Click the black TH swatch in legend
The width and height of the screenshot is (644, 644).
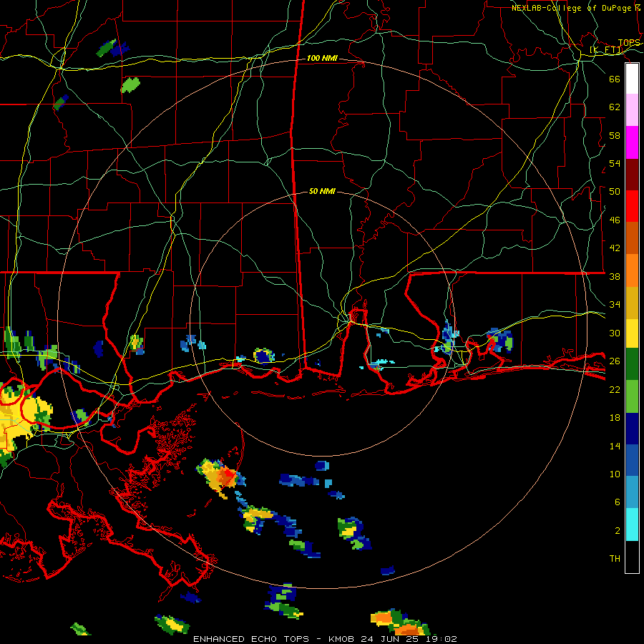tap(632, 557)
